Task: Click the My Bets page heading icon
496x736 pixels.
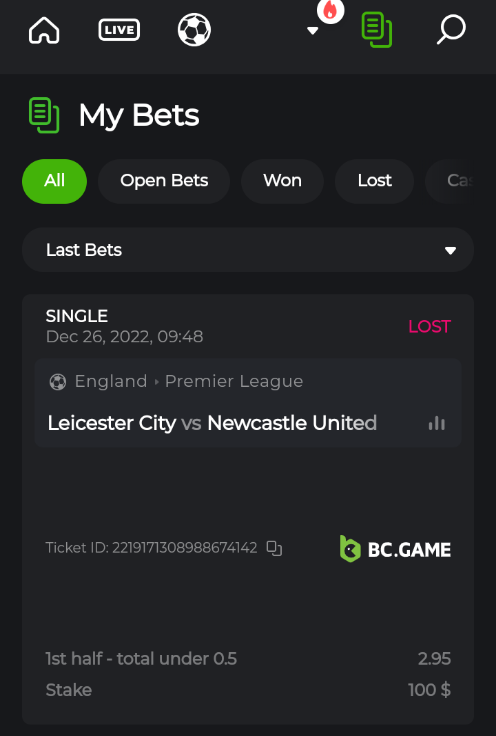Action: 44,115
